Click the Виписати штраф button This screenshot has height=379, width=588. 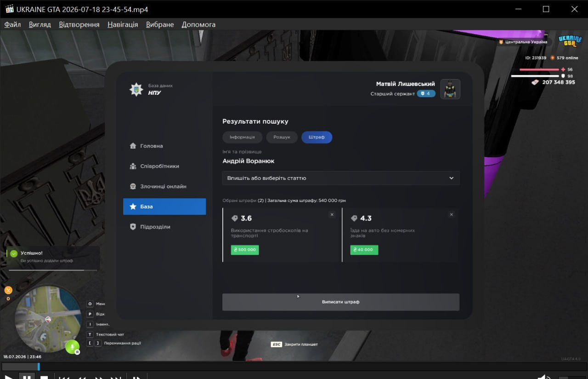[x=341, y=302]
